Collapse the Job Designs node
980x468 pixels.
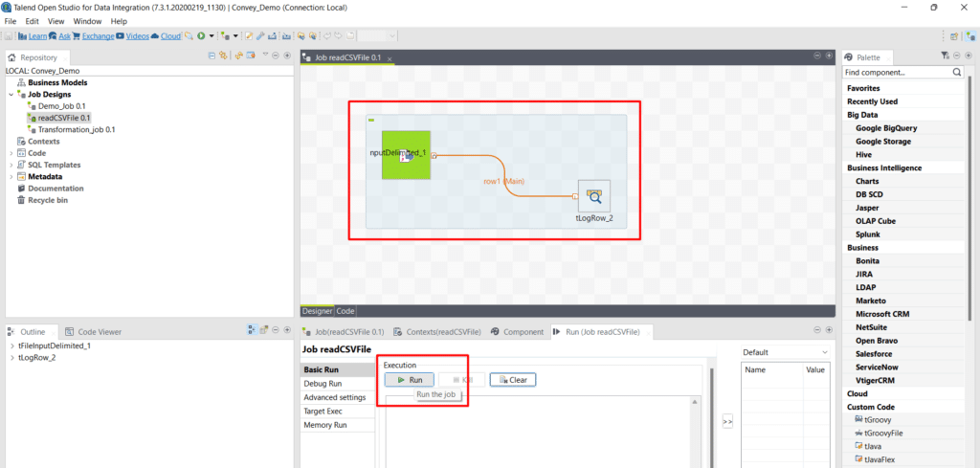point(11,95)
